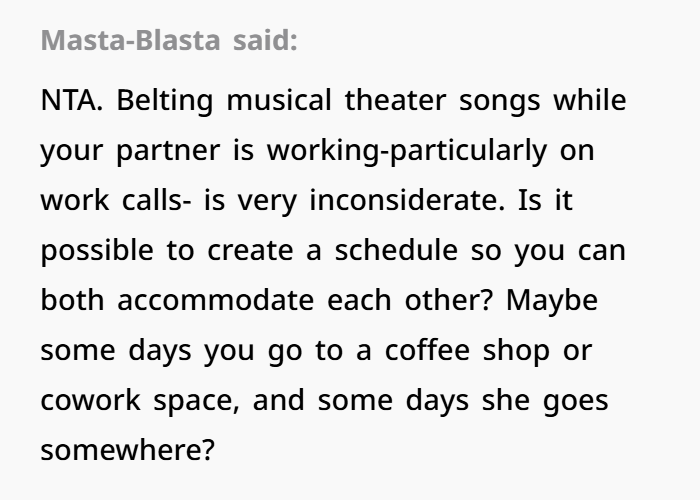Image resolution: width=700 pixels, height=500 pixels.
Task: Click the words "she goes"
Action: click(x=545, y=401)
